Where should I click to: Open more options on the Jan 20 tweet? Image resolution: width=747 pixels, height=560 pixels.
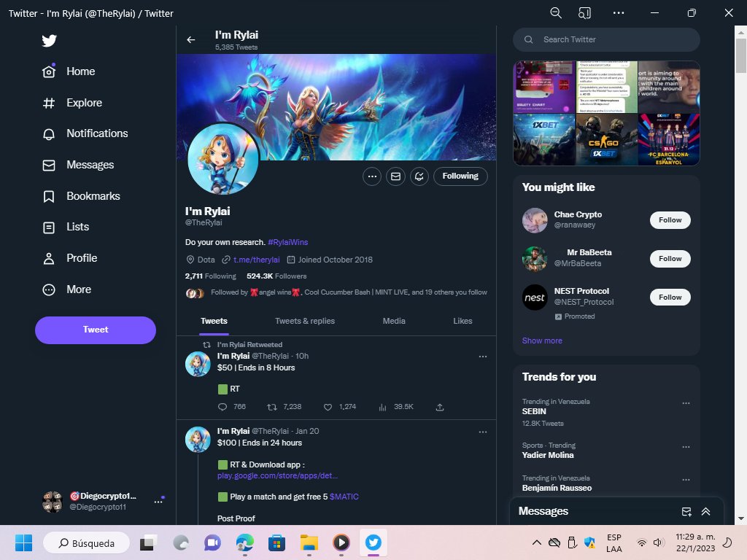(x=483, y=432)
